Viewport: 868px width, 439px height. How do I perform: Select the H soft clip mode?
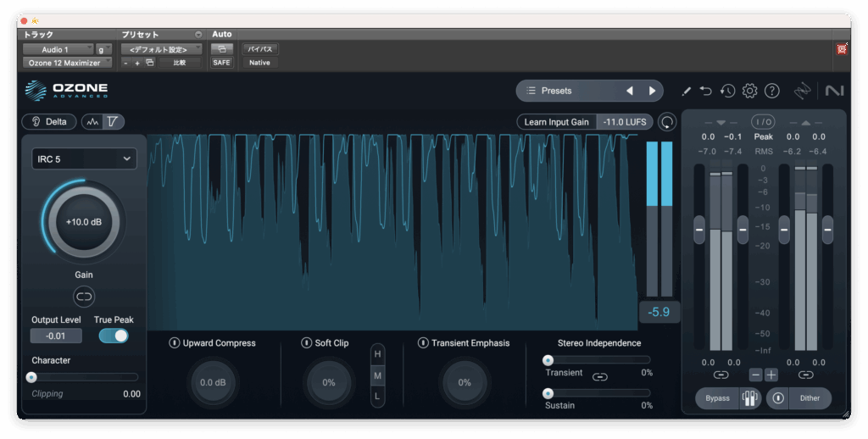[x=378, y=353]
